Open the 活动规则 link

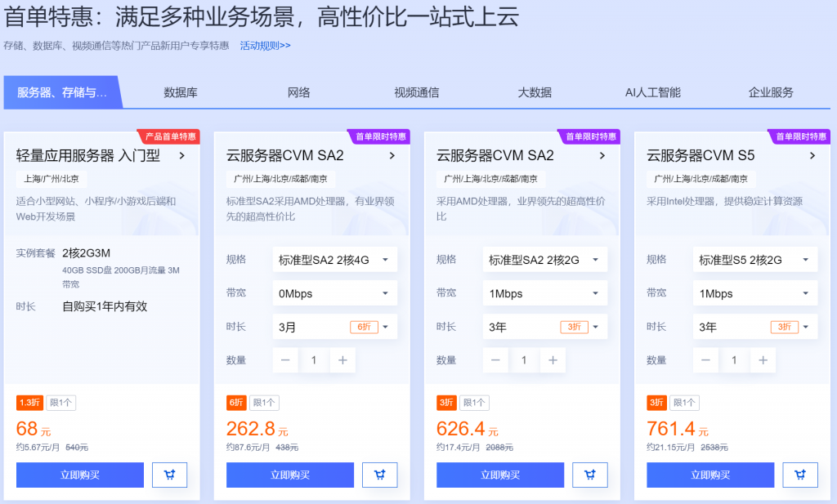[265, 46]
